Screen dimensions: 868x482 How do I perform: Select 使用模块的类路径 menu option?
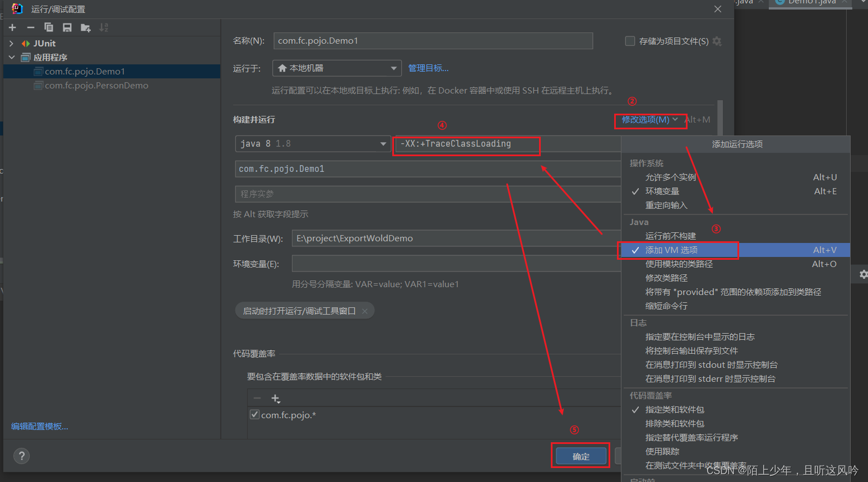[x=736, y=264]
